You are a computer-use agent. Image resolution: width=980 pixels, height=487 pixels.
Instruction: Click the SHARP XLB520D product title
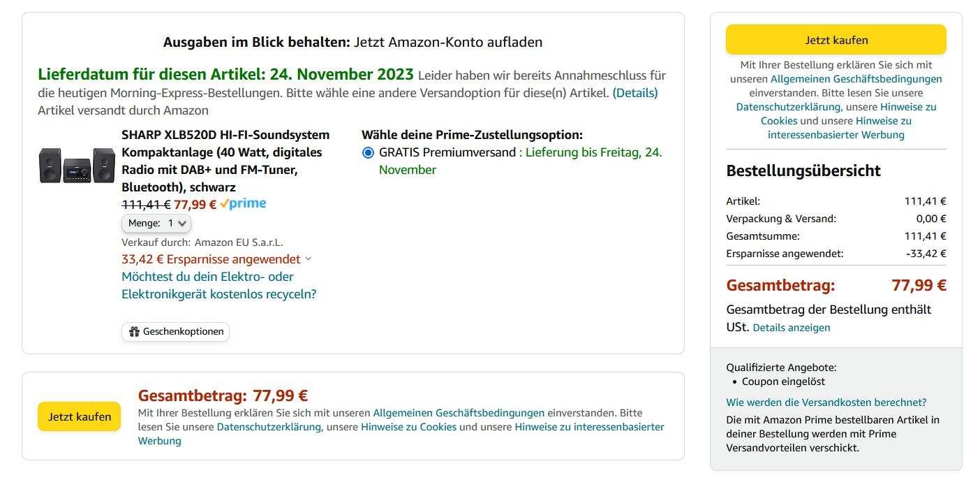click(225, 161)
